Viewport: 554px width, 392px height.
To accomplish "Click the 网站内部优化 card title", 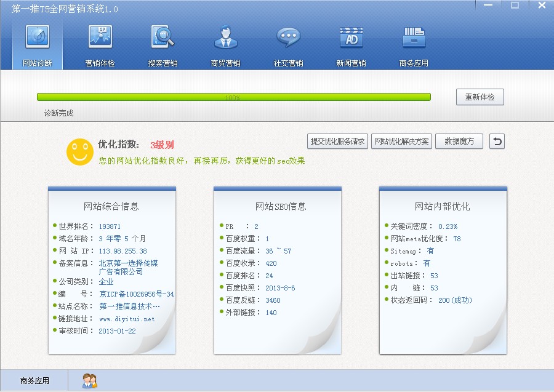I will click(442, 206).
